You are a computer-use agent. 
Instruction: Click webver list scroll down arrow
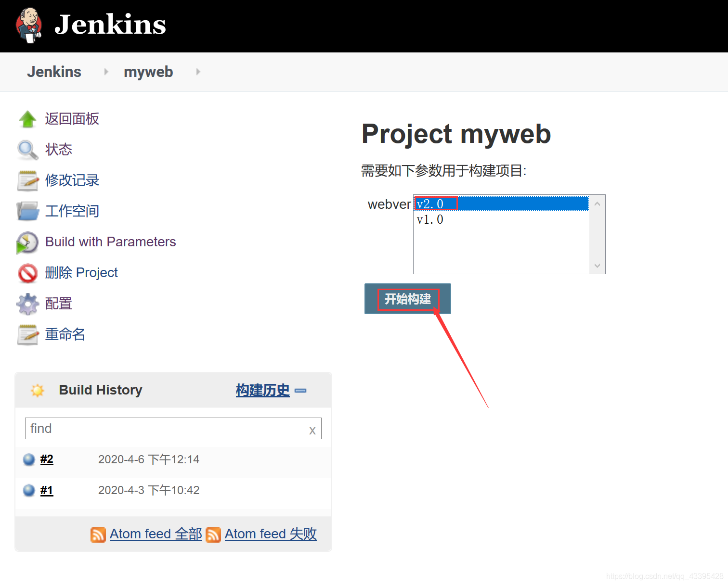tap(597, 266)
